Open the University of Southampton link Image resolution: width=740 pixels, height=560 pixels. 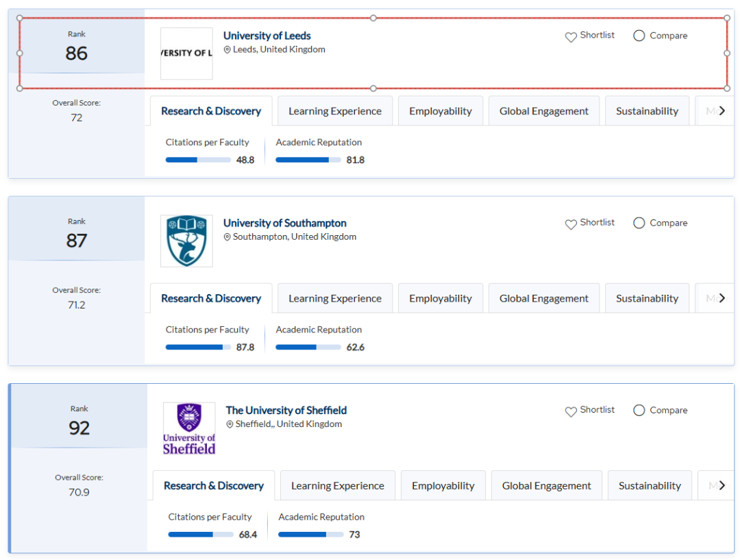(x=285, y=223)
